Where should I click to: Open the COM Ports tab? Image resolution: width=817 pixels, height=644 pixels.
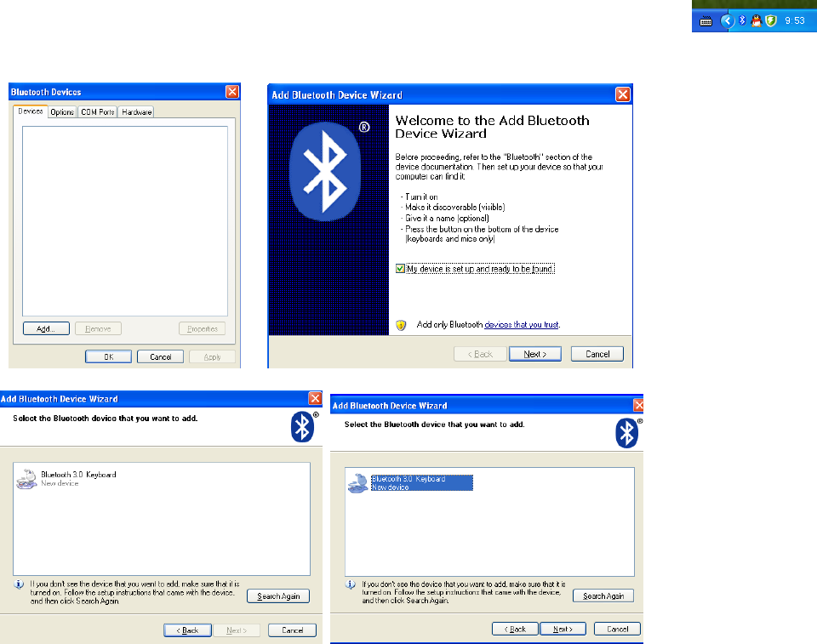(97, 112)
